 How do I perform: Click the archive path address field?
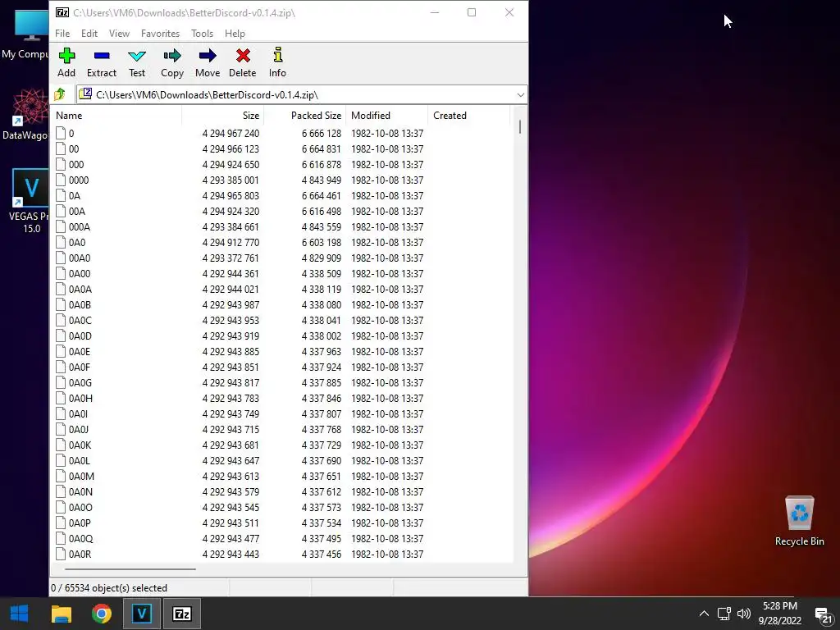302,95
